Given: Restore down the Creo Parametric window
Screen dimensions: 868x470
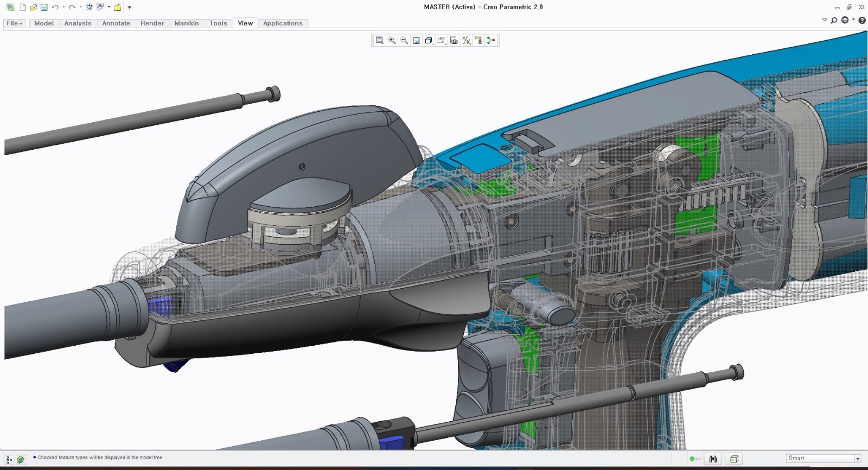Looking at the screenshot, I should pyautogui.click(x=849, y=7).
